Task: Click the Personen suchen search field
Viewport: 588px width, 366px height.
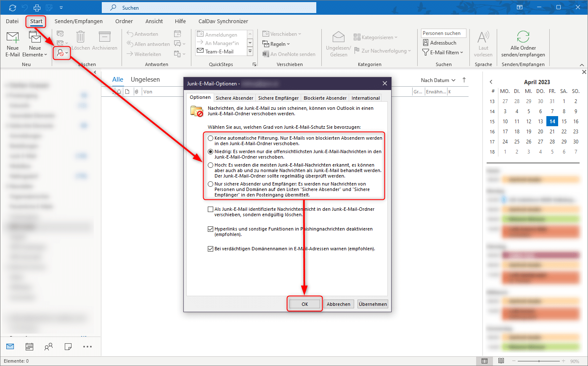Action: (x=443, y=33)
